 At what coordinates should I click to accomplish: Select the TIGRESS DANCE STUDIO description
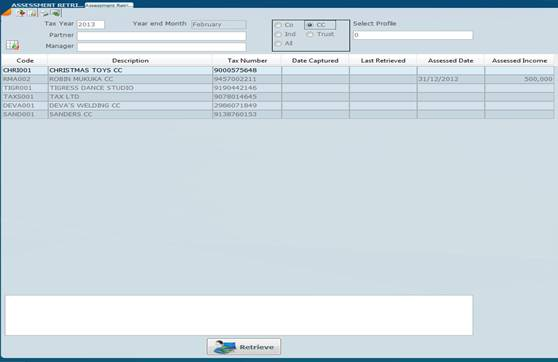click(x=130, y=88)
